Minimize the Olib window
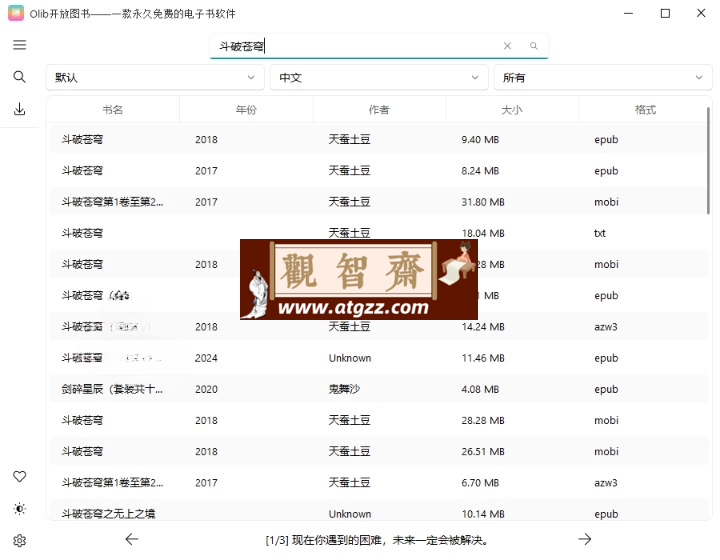Viewport: 720px width, 560px height. click(629, 13)
